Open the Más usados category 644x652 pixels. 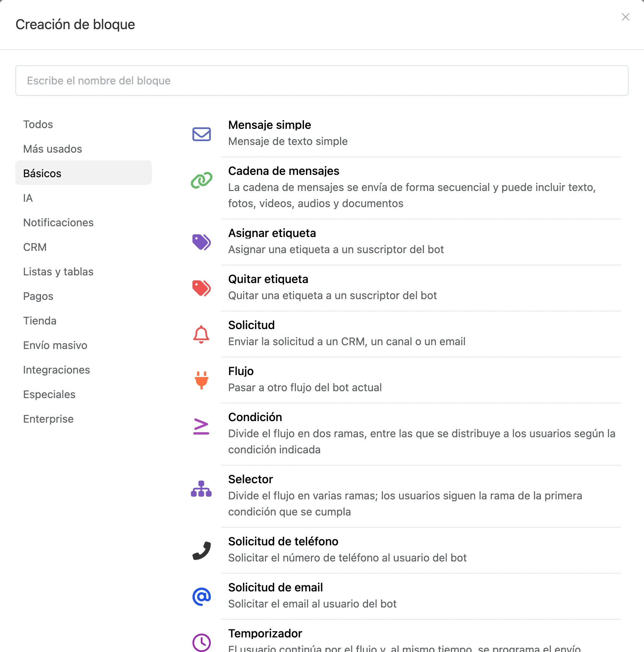(84, 149)
